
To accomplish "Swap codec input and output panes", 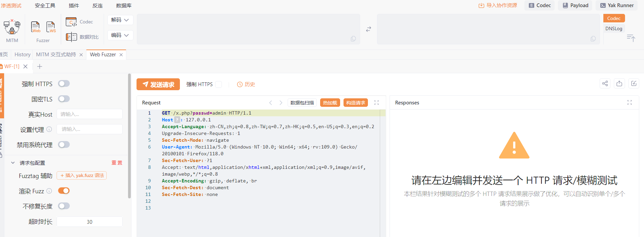I will (369, 29).
